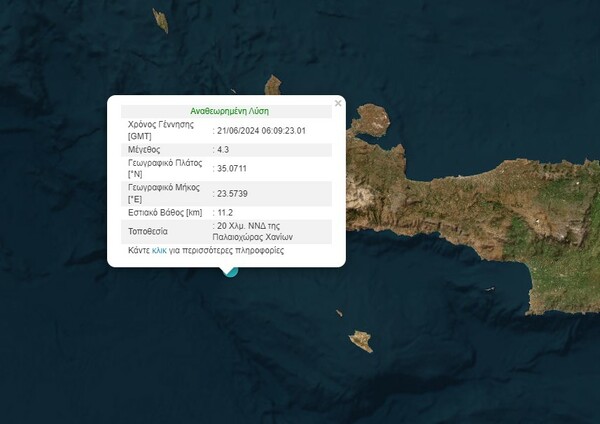The height and width of the screenshot is (424, 600).
Task: Click the 'Αναθεωρημένη Λύση' popup header
Action: (229, 111)
